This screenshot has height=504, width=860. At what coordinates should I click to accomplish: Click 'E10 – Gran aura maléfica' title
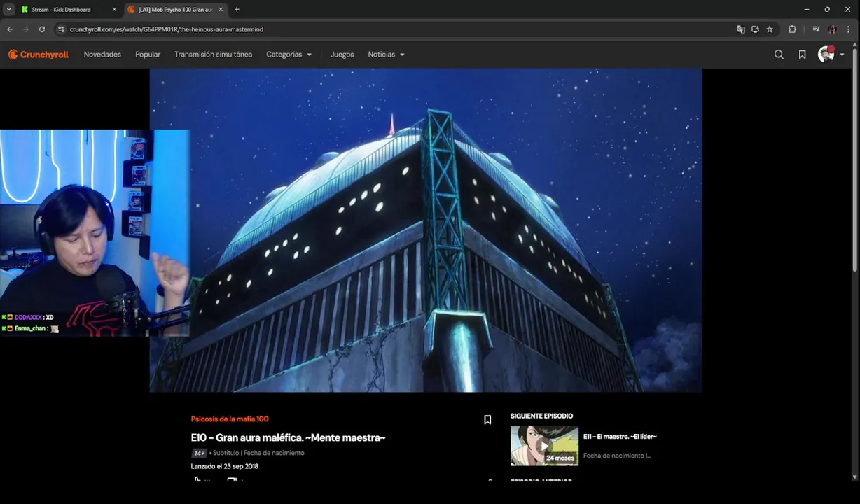(x=288, y=437)
